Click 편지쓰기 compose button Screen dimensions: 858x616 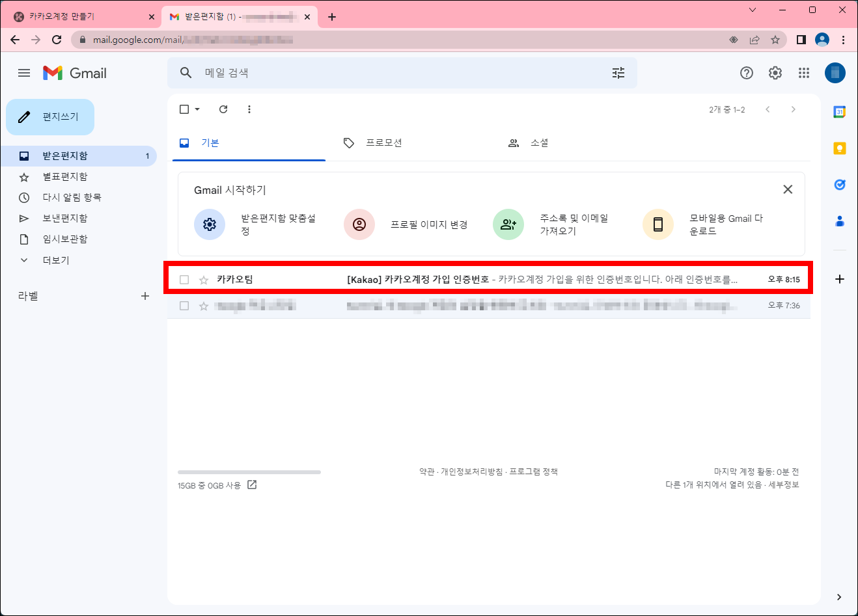click(50, 117)
